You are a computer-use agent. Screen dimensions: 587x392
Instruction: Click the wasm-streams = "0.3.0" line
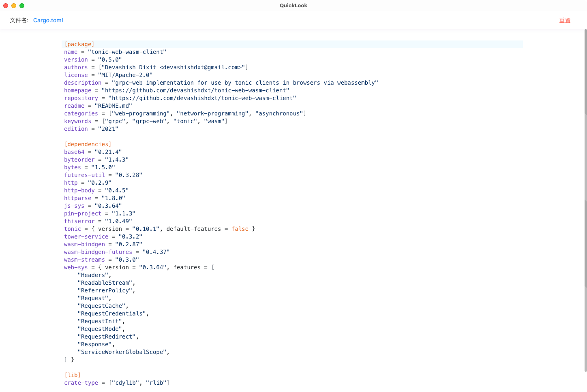pos(101,260)
